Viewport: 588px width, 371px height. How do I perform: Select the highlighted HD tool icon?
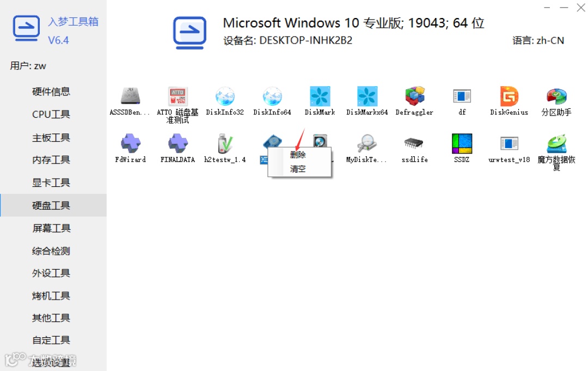coord(272,142)
